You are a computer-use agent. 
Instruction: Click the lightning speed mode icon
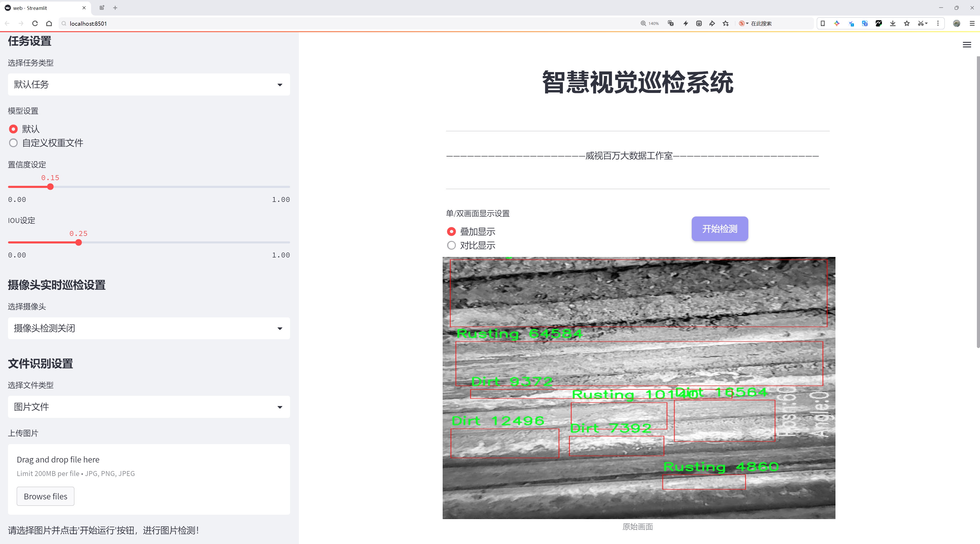(x=686, y=23)
